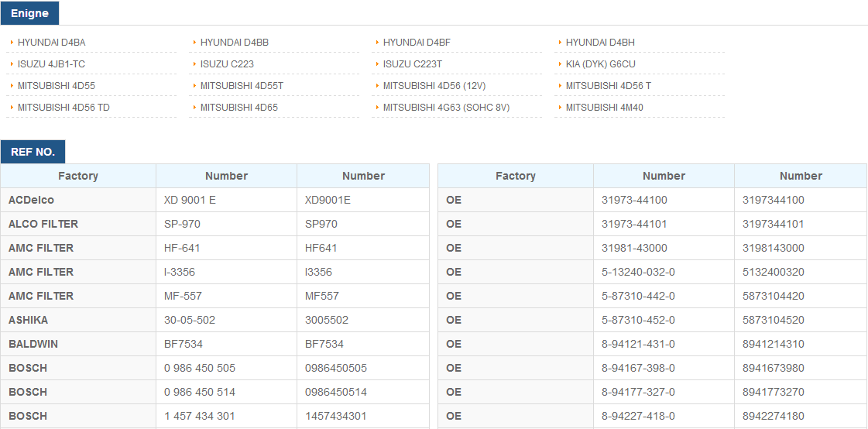Select number HF-641
The height and width of the screenshot is (429, 868).
click(182, 248)
